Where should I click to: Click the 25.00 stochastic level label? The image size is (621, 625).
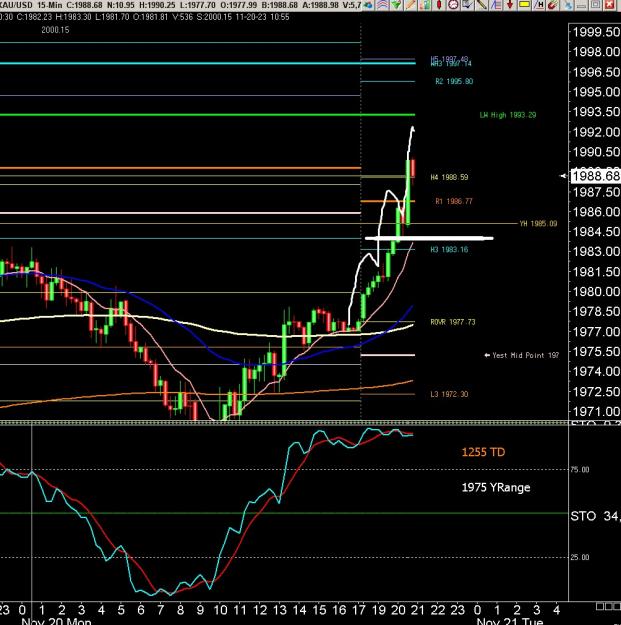pos(580,557)
